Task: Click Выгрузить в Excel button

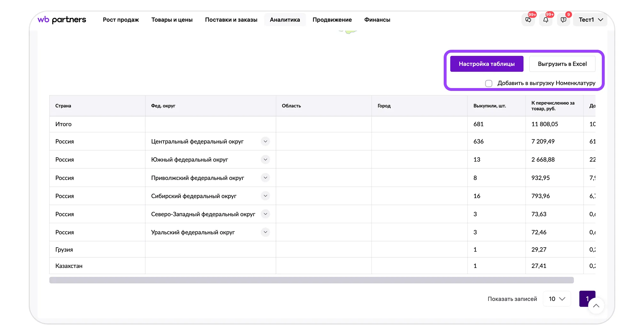Action: (562, 64)
